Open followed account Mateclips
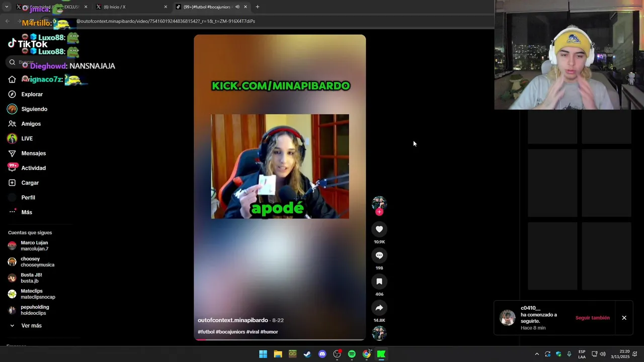The image size is (644, 362). click(32, 294)
